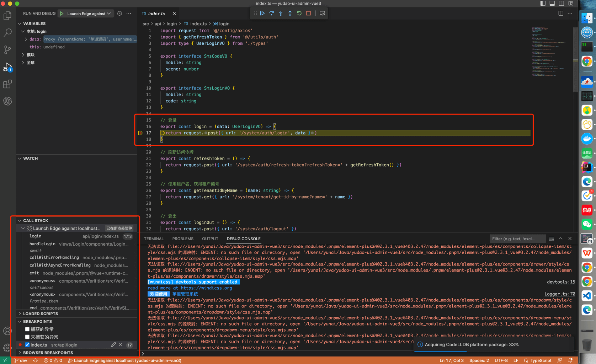This screenshot has height=364, width=596.
Task: Open the Extensions view in activity bar
Action: 7,84
